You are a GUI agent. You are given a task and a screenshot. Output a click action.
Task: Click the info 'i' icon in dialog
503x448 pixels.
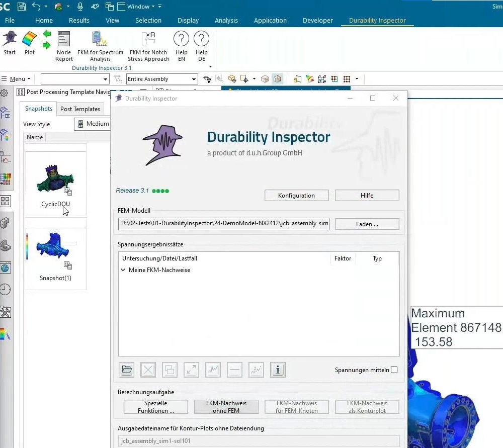(x=278, y=370)
